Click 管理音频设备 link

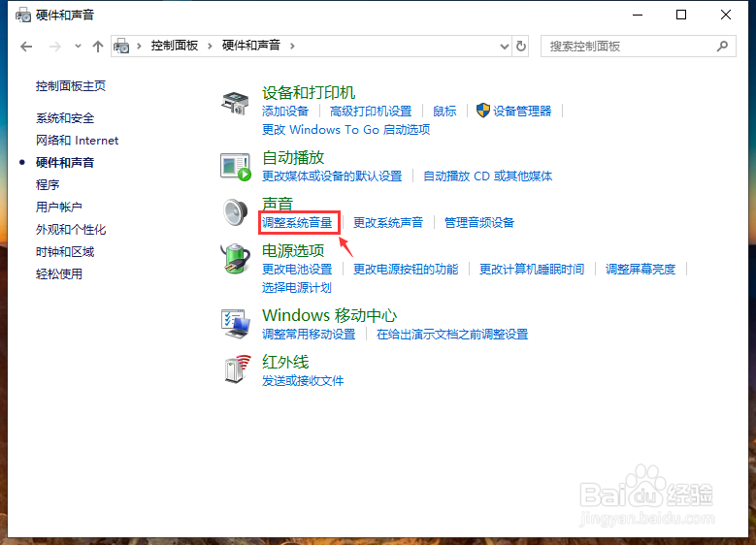click(x=478, y=223)
